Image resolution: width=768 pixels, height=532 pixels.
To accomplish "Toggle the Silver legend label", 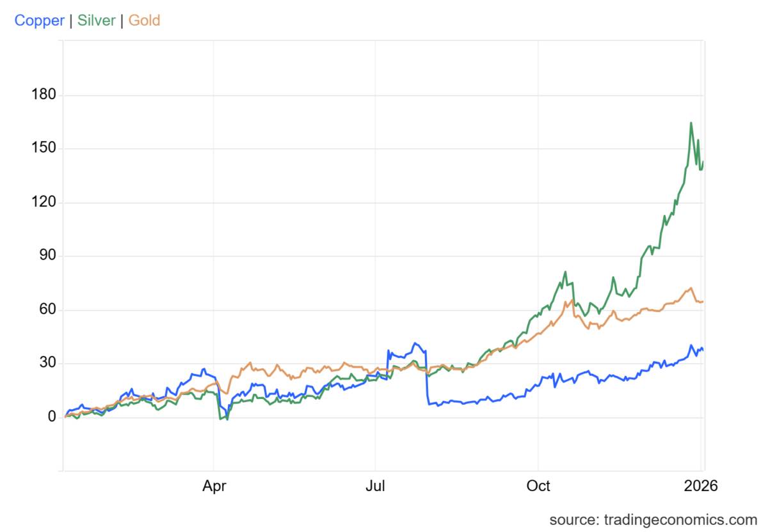I will point(97,20).
